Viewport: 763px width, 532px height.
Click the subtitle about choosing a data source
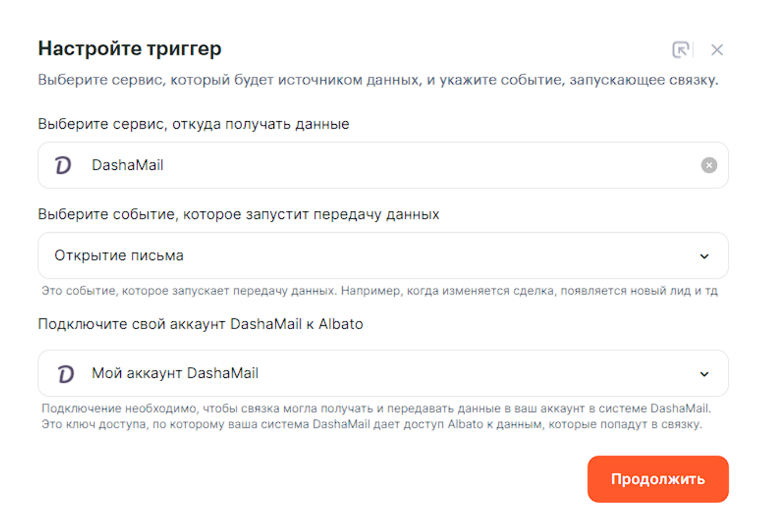point(378,80)
